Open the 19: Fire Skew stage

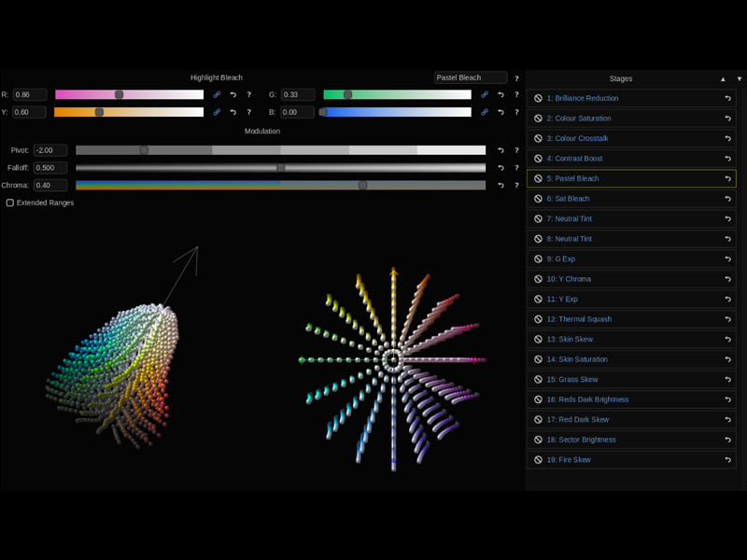point(616,459)
